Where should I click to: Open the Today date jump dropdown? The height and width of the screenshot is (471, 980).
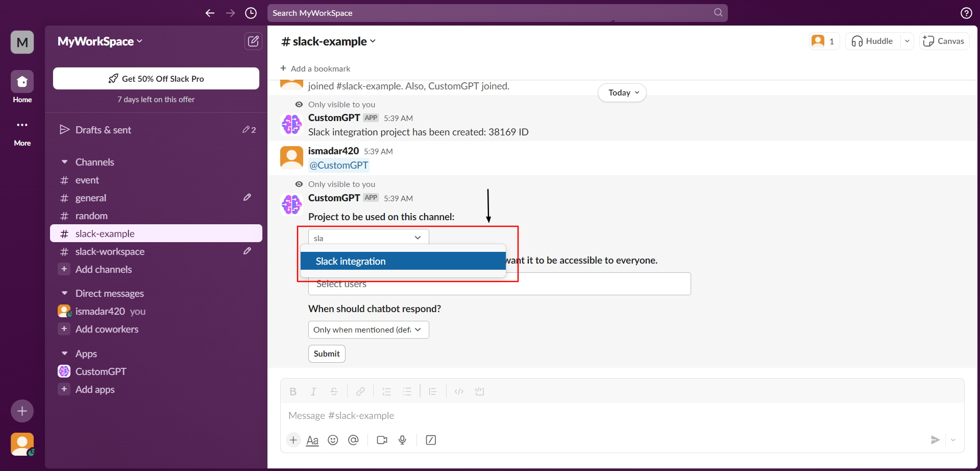pyautogui.click(x=622, y=92)
